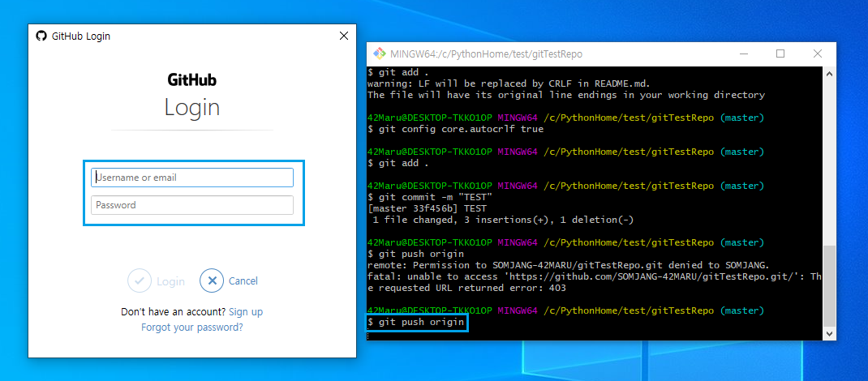
Task: Click the terminal scrollbar up arrow
Action: 829,73
